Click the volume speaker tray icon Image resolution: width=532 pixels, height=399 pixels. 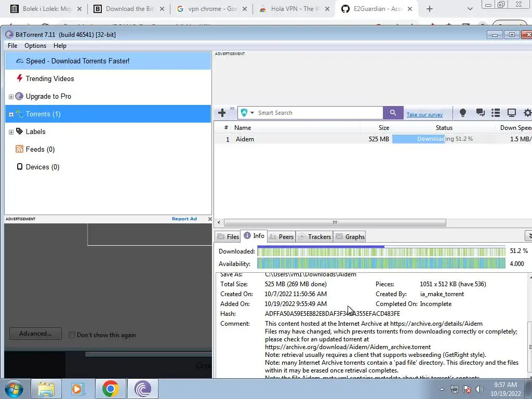tap(479, 389)
